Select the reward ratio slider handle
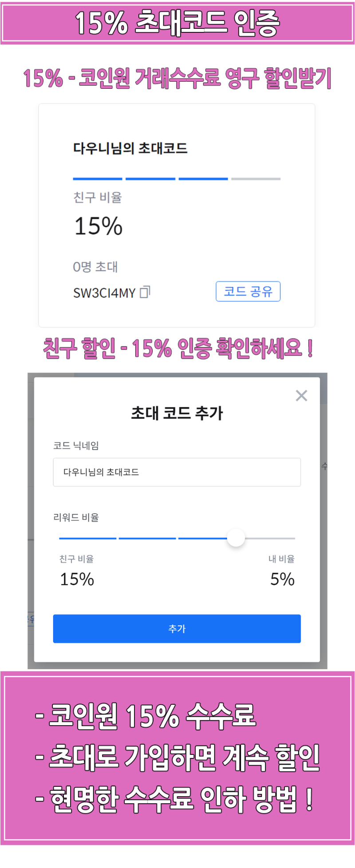Image resolution: width=355 pixels, height=868 pixels. pyautogui.click(x=236, y=538)
